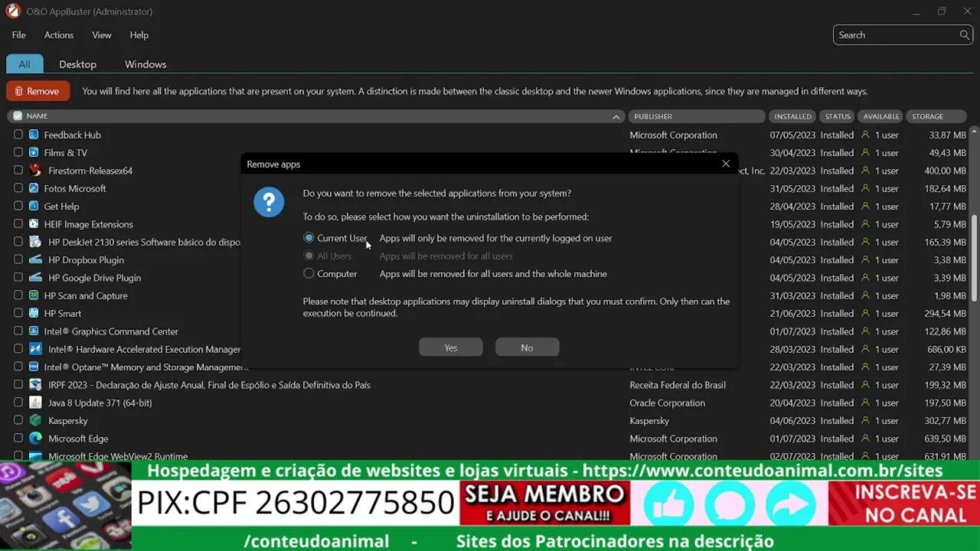Click the question mark dialog icon
The image size is (980, 551).
269,202
